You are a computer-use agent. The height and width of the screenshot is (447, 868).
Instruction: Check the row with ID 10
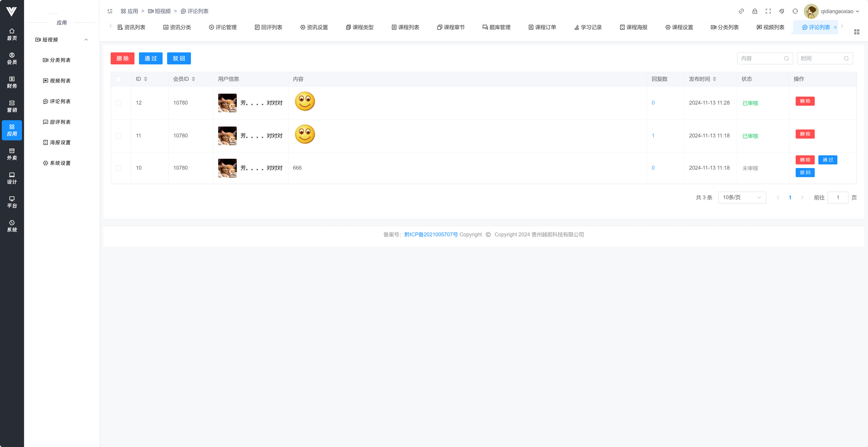(119, 168)
